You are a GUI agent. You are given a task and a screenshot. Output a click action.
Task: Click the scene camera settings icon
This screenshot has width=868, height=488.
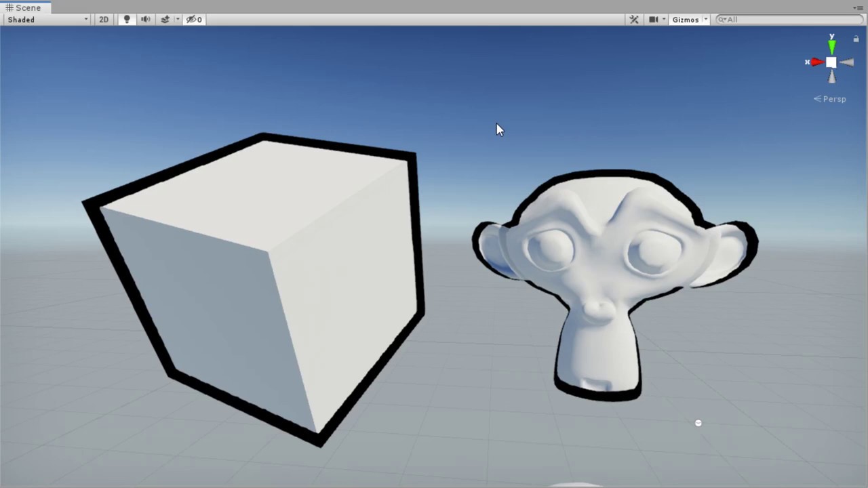[653, 20]
